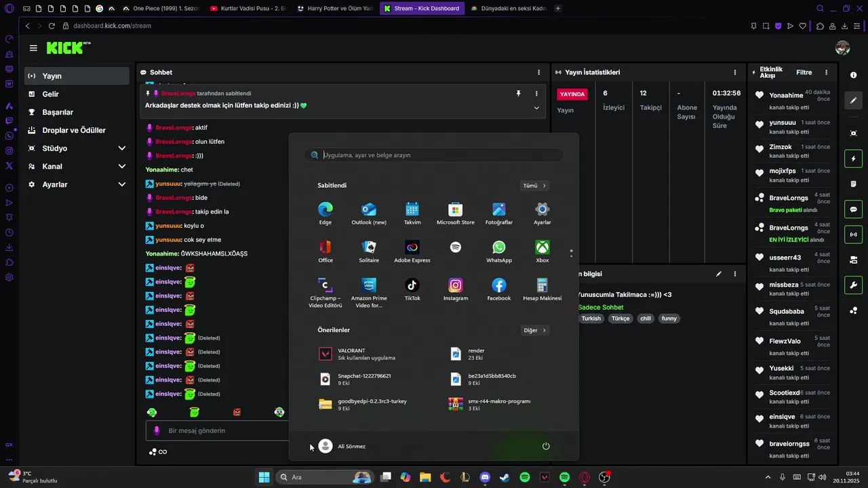Launch Clipchamp Video Editörü

[x=325, y=292]
